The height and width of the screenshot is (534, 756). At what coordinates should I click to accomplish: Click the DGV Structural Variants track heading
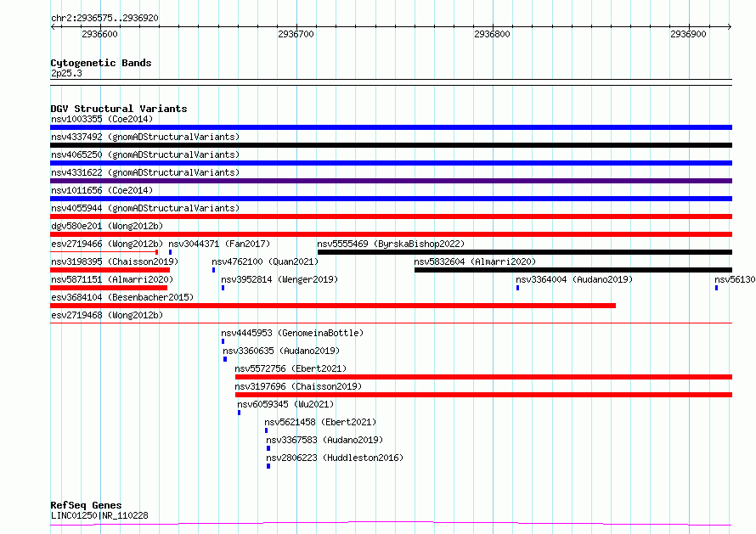click(119, 109)
